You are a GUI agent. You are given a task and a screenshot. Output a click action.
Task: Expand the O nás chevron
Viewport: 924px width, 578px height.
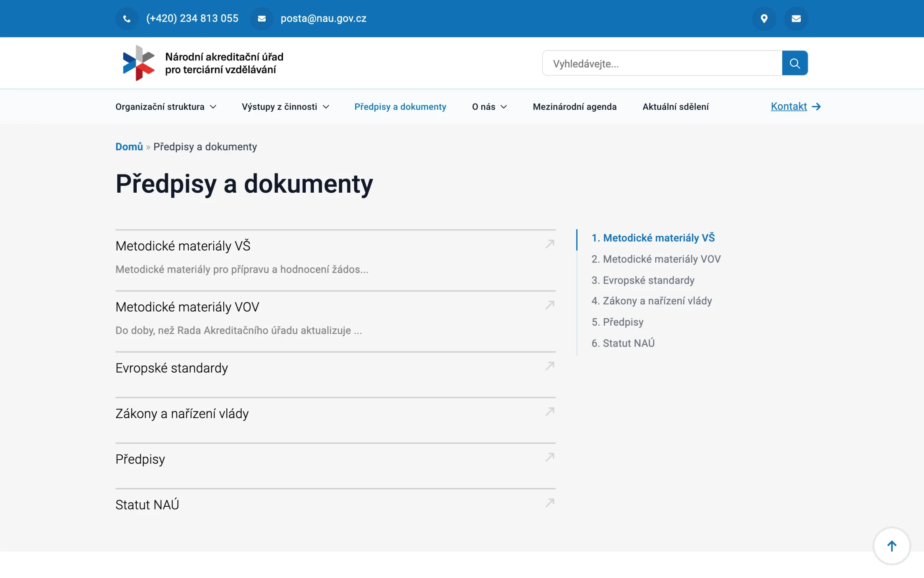tap(504, 107)
